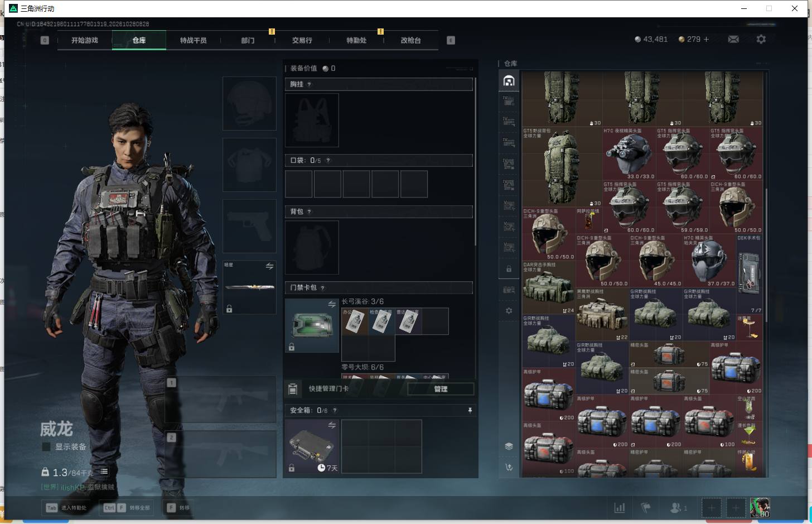Open the settings gear in top bar
This screenshot has width=812, height=524.
pos(761,39)
